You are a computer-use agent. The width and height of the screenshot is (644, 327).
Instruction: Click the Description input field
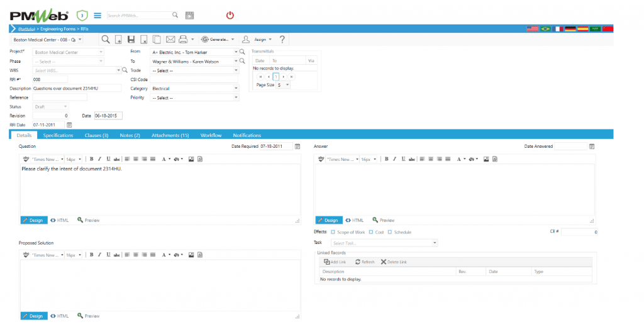coord(77,88)
